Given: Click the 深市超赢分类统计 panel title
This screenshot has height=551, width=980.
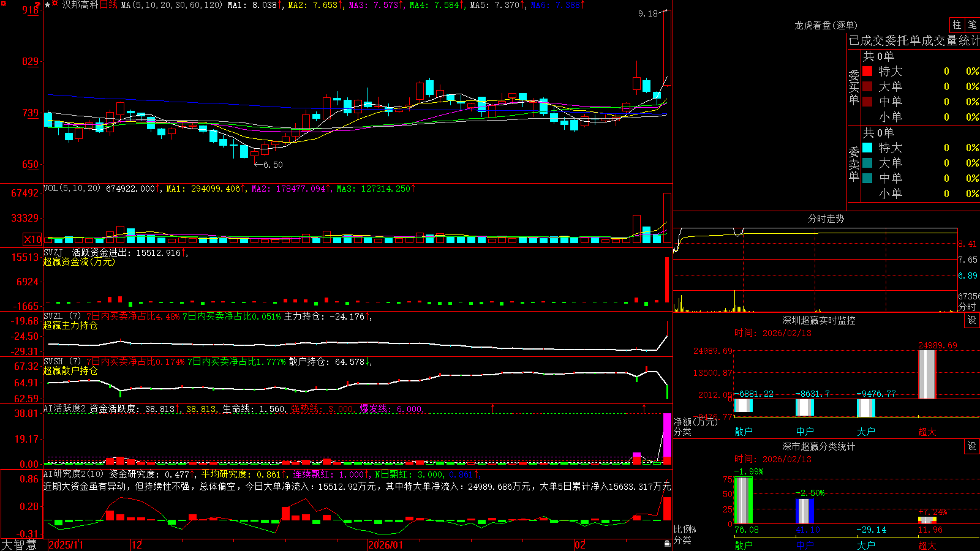Looking at the screenshot, I should (818, 446).
